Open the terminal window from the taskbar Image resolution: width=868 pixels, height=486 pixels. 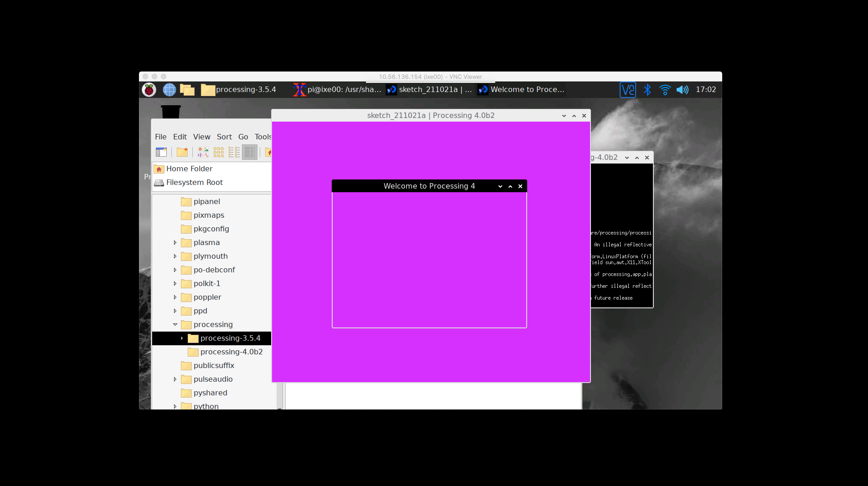point(337,89)
